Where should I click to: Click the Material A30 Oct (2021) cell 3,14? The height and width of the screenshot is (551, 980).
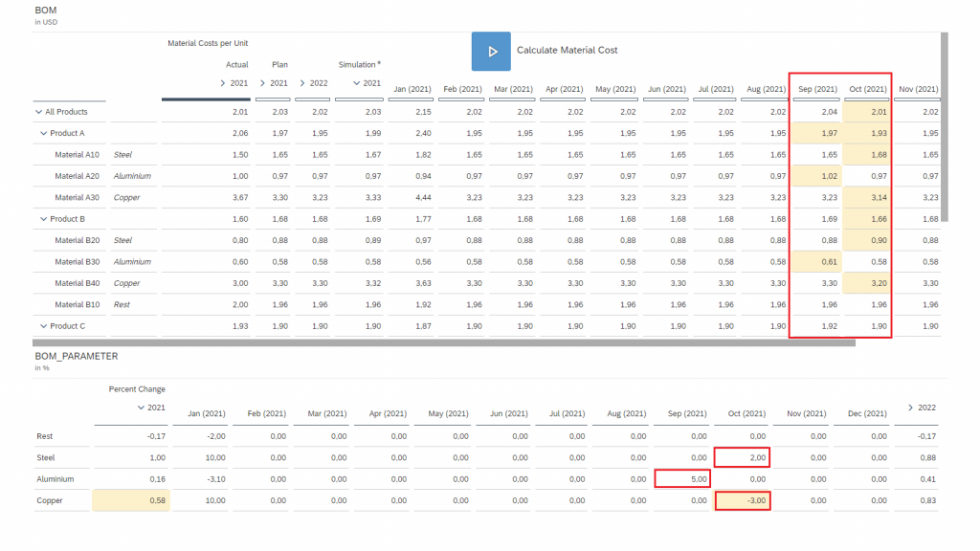coord(865,197)
